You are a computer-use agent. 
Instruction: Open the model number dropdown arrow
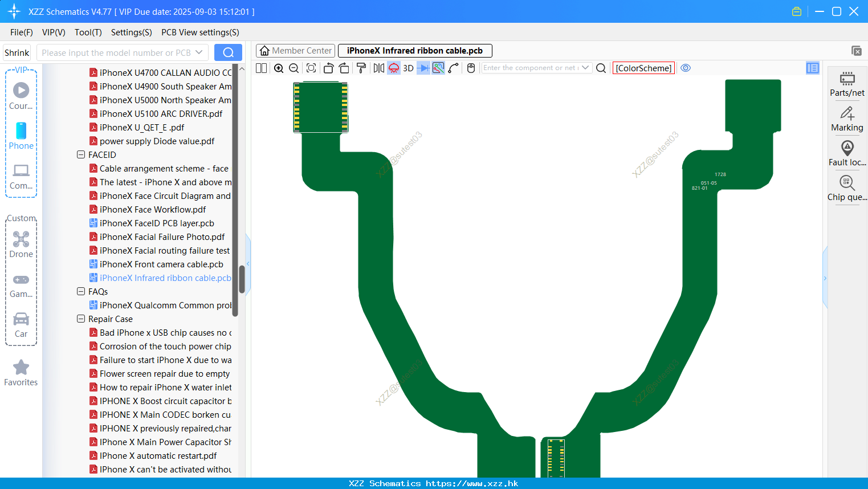tap(199, 52)
